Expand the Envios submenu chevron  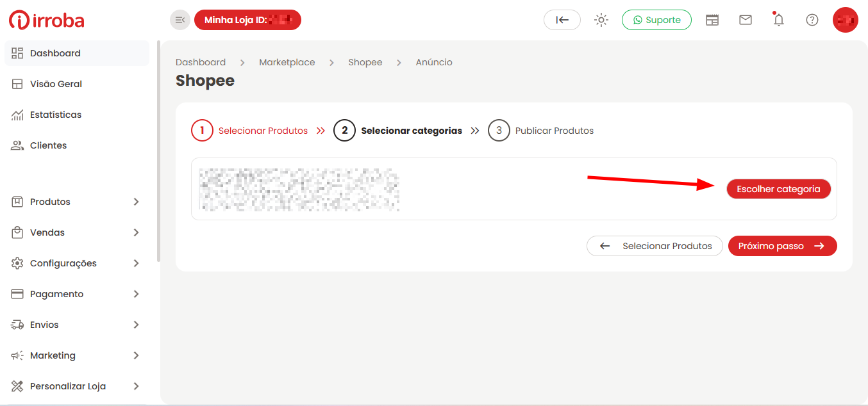136,325
